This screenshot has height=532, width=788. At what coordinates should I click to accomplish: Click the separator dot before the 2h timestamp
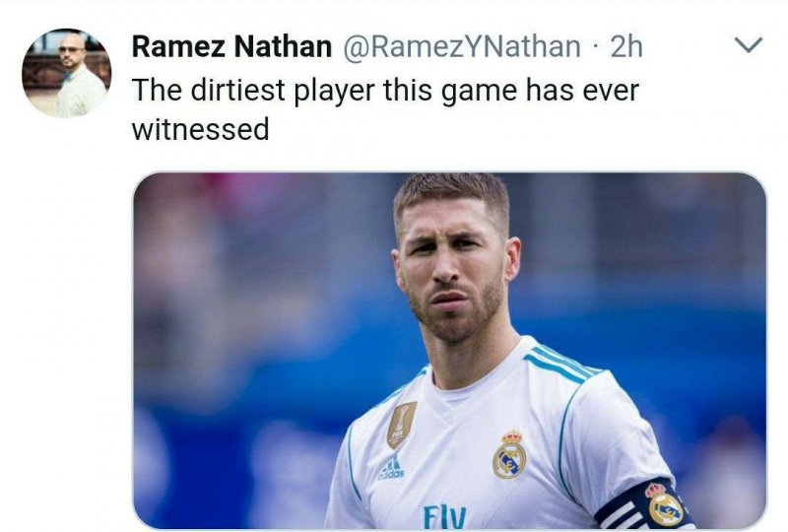pyautogui.click(x=596, y=47)
